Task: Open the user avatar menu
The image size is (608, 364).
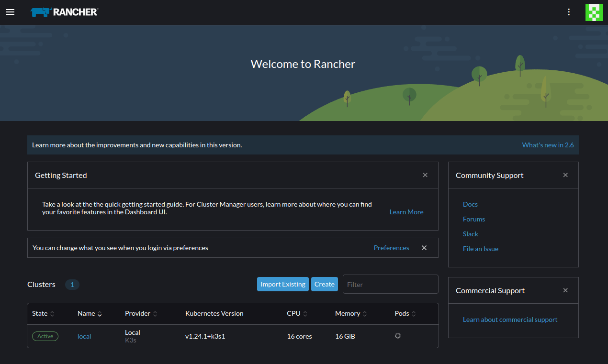Action: 594,12
